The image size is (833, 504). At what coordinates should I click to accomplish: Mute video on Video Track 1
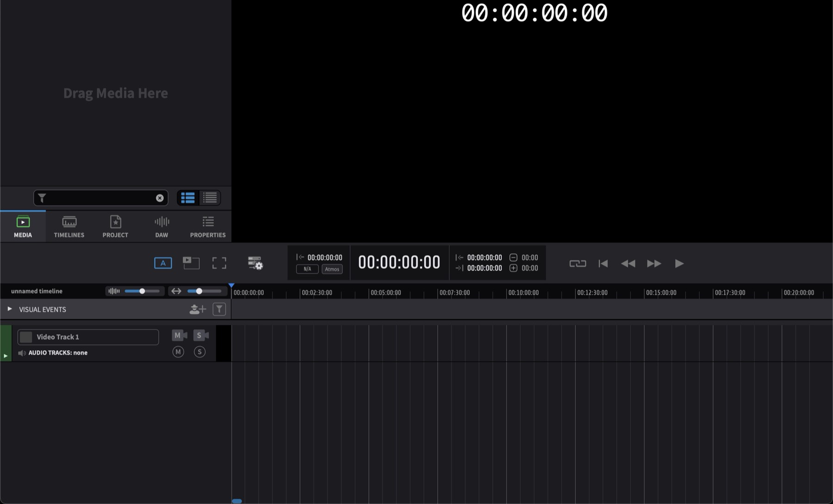tap(180, 335)
